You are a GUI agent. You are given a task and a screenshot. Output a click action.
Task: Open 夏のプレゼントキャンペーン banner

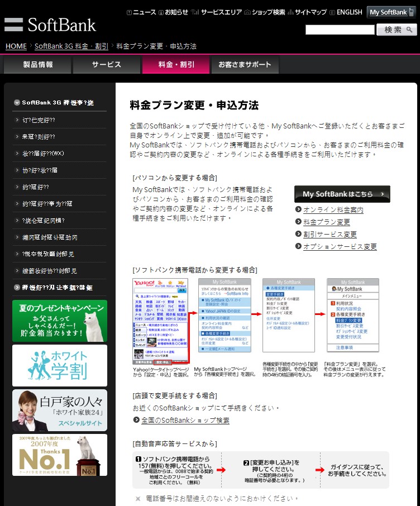pos(60,321)
